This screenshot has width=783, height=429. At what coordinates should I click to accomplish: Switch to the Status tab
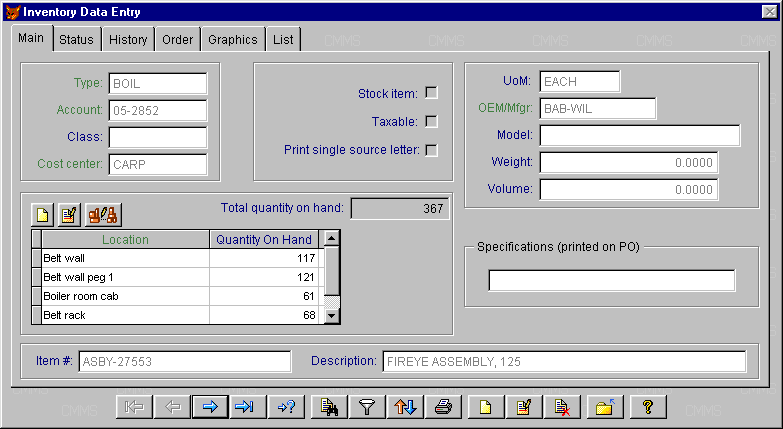76,40
